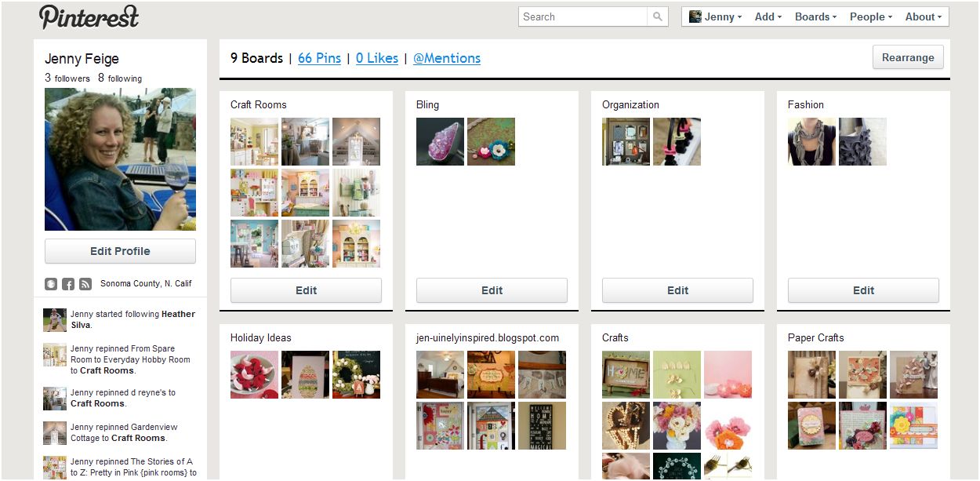Click the Pinterest logo
Screen dimensions: 980x481
89,16
